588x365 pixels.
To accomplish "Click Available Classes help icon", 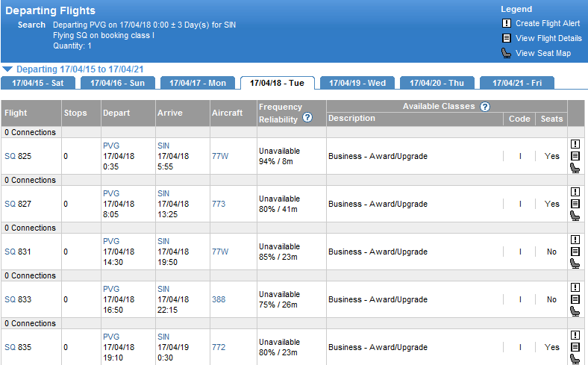I will (485, 107).
